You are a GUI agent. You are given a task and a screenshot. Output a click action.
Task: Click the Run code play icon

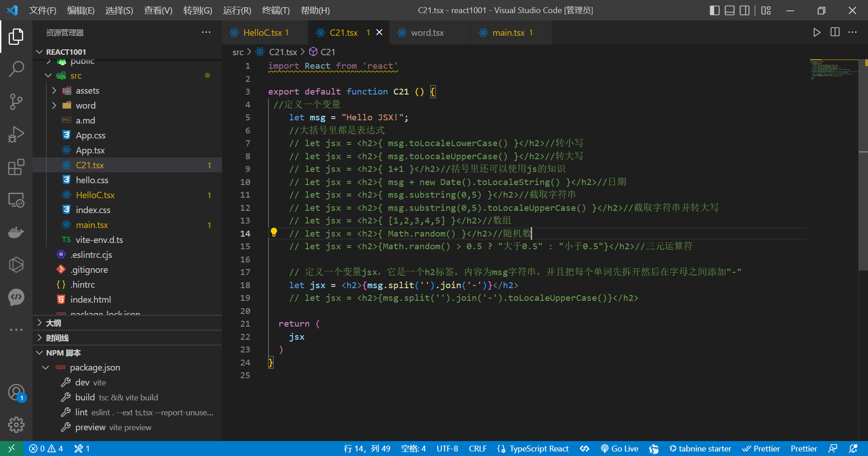[816, 33]
